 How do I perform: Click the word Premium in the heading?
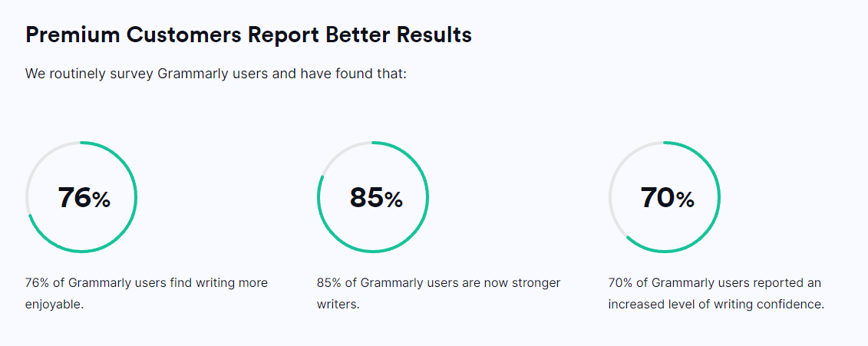point(72,35)
